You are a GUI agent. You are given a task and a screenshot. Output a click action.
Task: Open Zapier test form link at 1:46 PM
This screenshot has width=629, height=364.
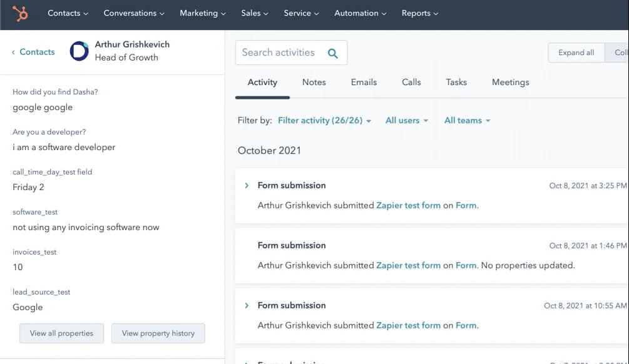[x=408, y=265]
